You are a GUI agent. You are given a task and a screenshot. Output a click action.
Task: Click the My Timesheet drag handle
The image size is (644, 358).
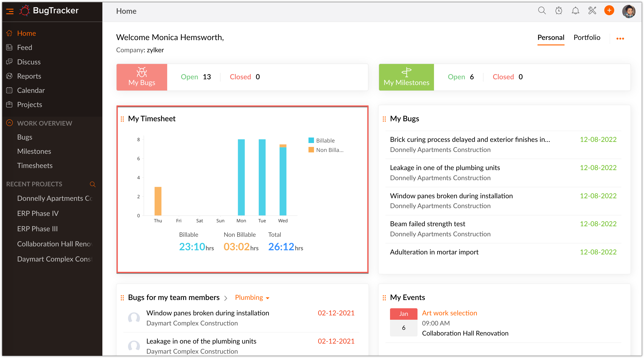(x=122, y=119)
